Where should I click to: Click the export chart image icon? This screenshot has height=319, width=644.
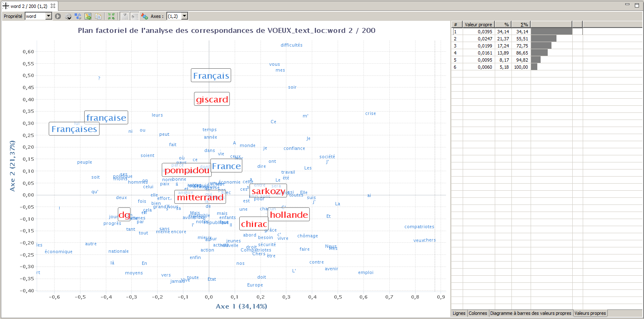(x=88, y=16)
